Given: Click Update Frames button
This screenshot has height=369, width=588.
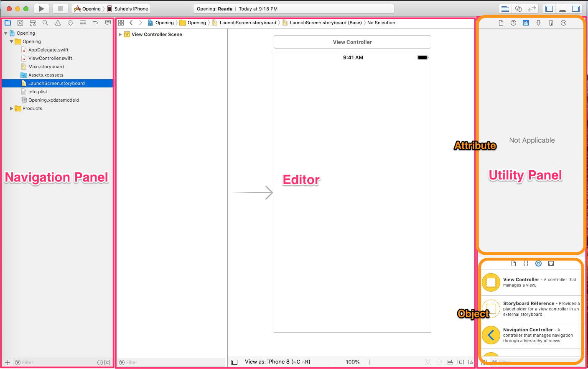Looking at the screenshot, I should coord(428,362).
